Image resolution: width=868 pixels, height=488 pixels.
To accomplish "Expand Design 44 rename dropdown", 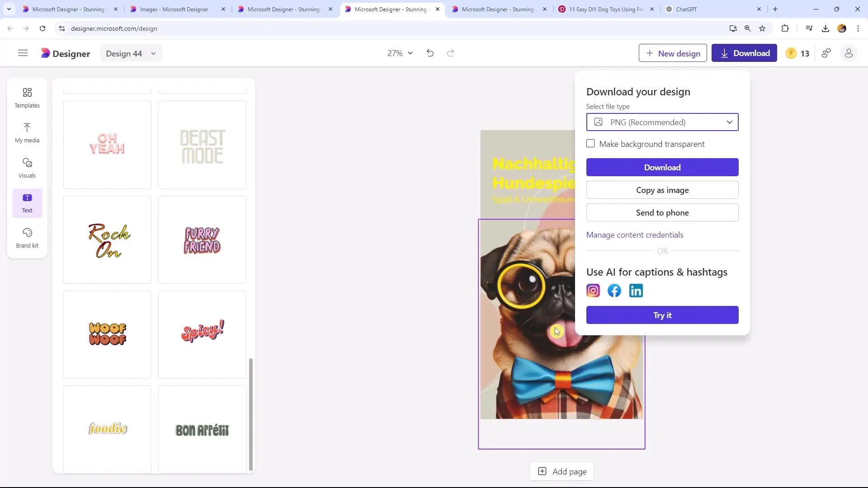I will (x=153, y=53).
